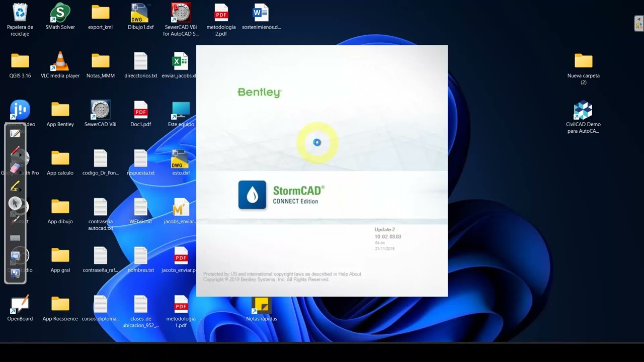Image resolution: width=644 pixels, height=362 pixels.
Task: Select the cursos_diploma text file
Action: coord(101,308)
